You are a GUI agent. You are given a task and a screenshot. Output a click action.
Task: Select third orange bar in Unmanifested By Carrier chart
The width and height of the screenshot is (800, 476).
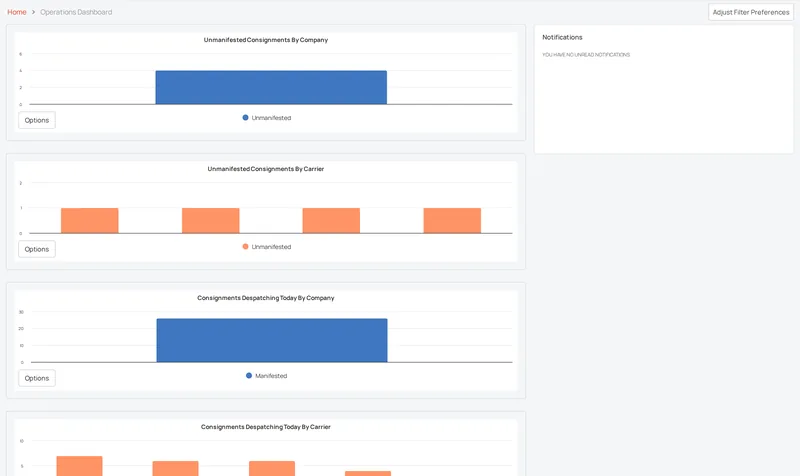[331, 221]
